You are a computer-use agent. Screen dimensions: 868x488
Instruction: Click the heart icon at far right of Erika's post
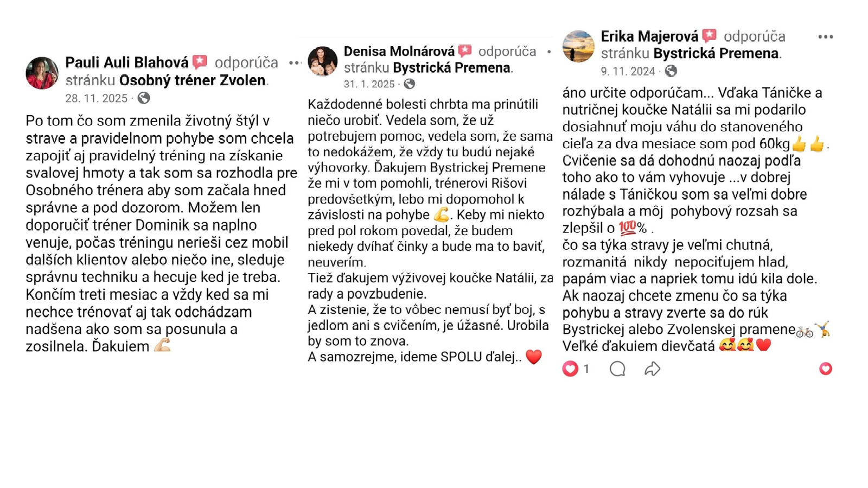pyautogui.click(x=825, y=369)
